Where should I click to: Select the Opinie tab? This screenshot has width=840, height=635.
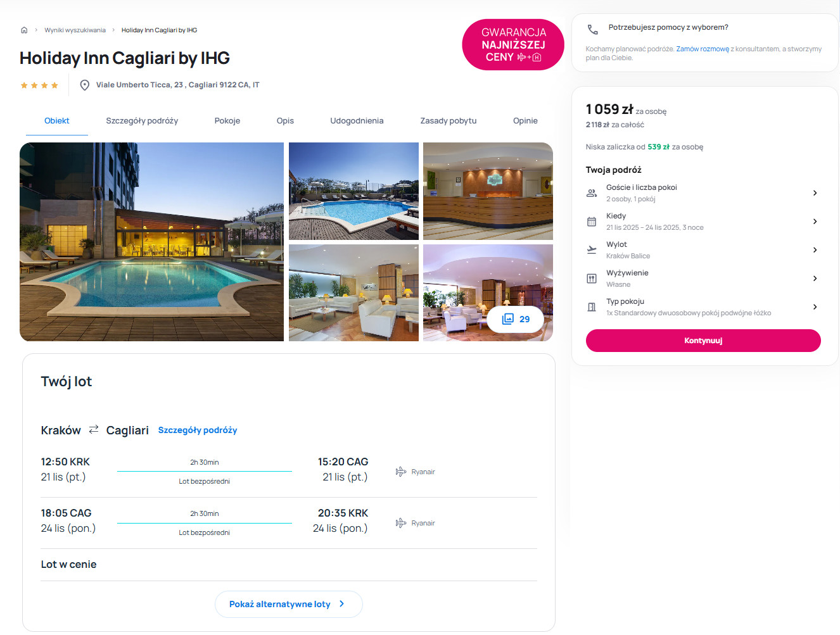(525, 121)
